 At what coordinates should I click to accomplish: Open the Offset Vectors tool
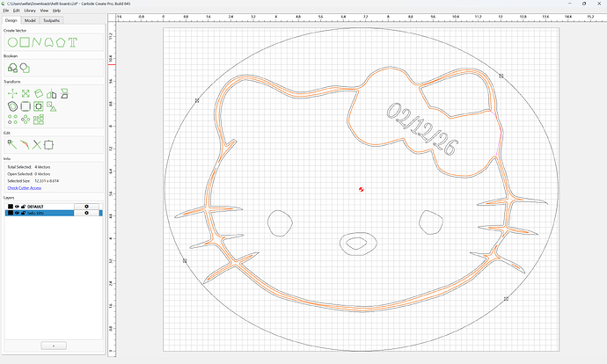[x=12, y=106]
